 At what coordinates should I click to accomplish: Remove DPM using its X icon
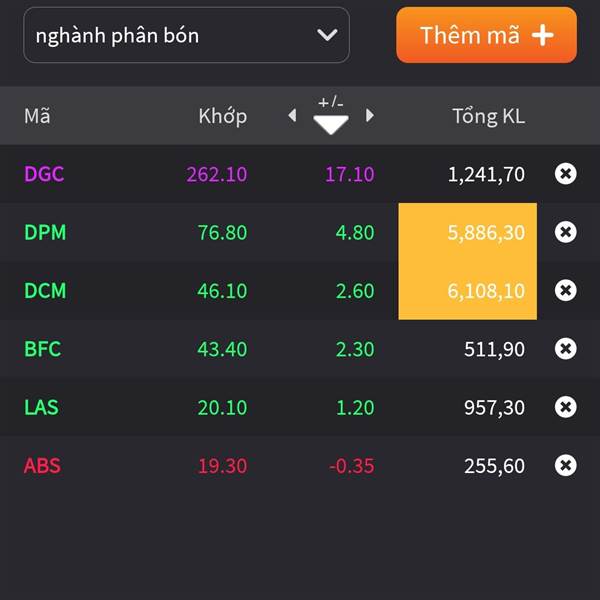(x=565, y=232)
